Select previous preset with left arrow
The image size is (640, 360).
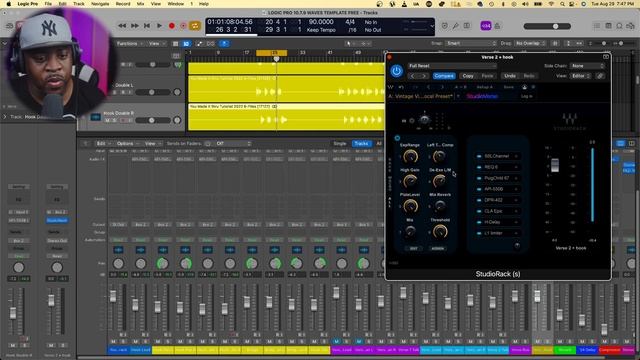(413, 76)
